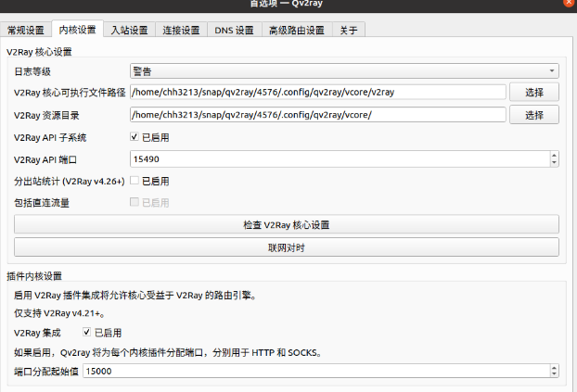Toggle the 包括直连流量 checkbox
Viewport: 577px width, 392px height.
(x=135, y=202)
